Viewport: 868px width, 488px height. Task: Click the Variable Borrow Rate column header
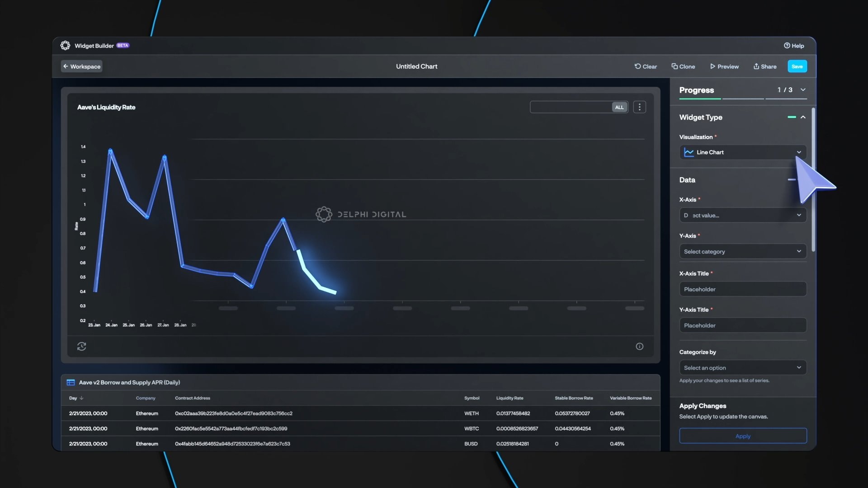point(631,398)
